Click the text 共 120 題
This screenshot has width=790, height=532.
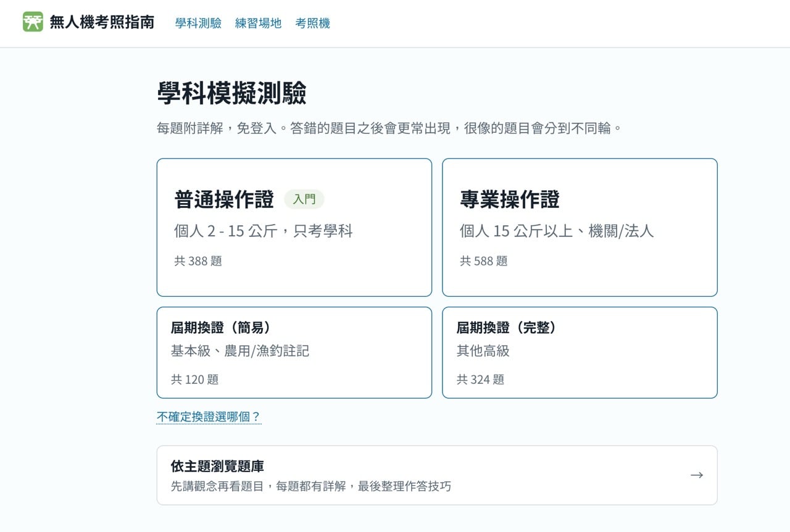[194, 380]
